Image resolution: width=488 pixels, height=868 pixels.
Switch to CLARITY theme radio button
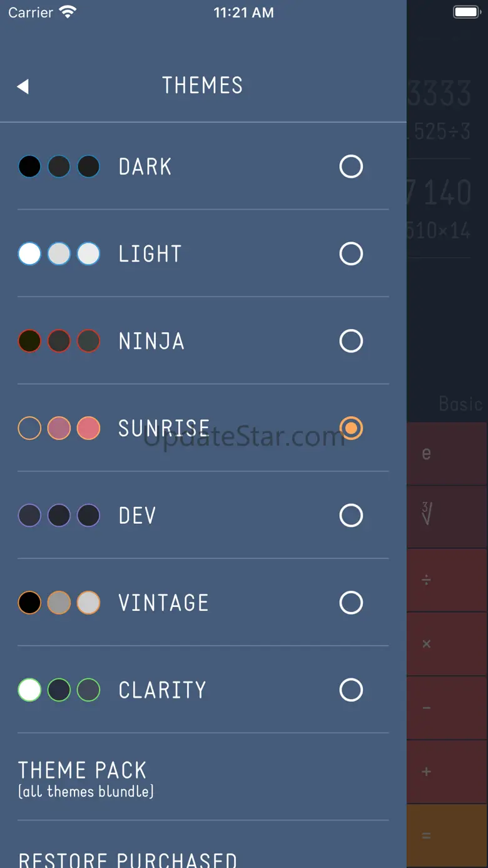[351, 690]
